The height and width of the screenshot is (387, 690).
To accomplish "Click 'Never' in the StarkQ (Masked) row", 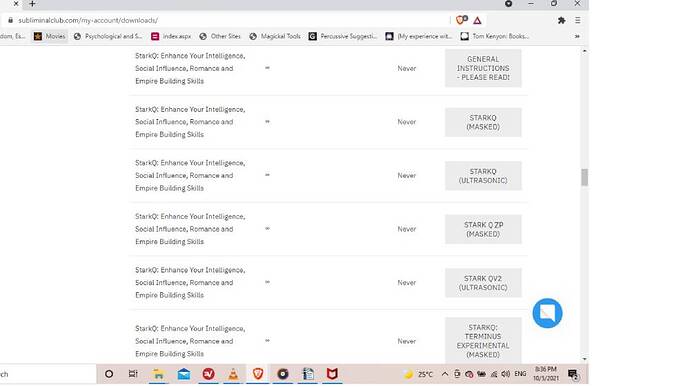I will (407, 122).
